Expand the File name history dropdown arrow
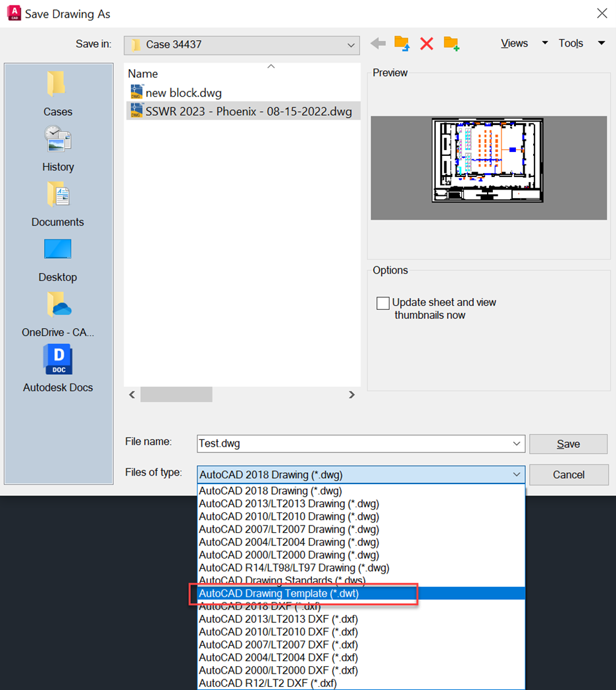This screenshot has height=690, width=616. 517,443
